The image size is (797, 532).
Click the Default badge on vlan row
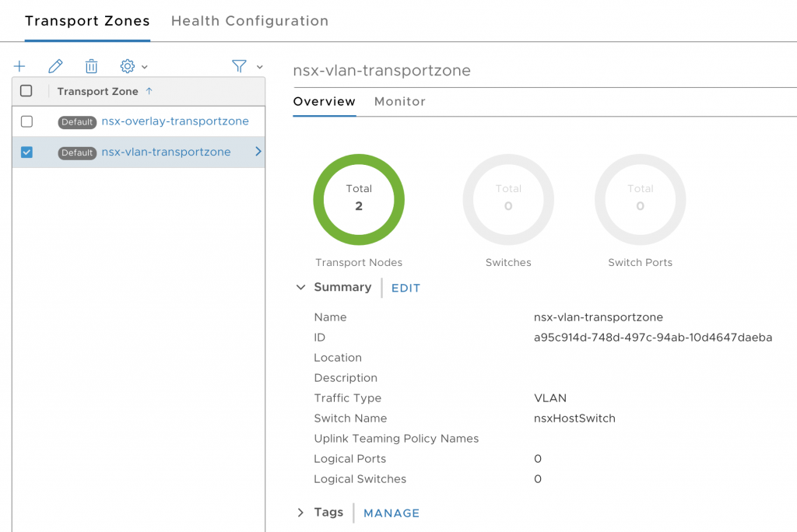pyautogui.click(x=77, y=152)
